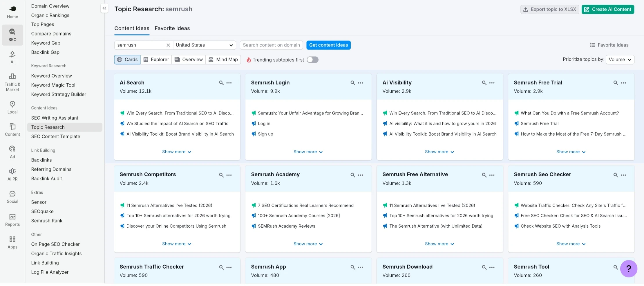Open 'SEMRush Academy Reviews' article link

coord(286,226)
